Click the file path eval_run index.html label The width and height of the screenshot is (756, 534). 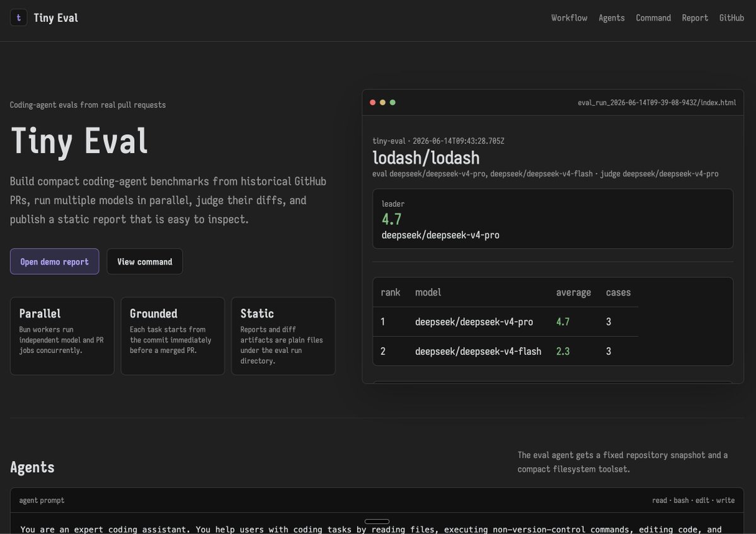pos(656,103)
